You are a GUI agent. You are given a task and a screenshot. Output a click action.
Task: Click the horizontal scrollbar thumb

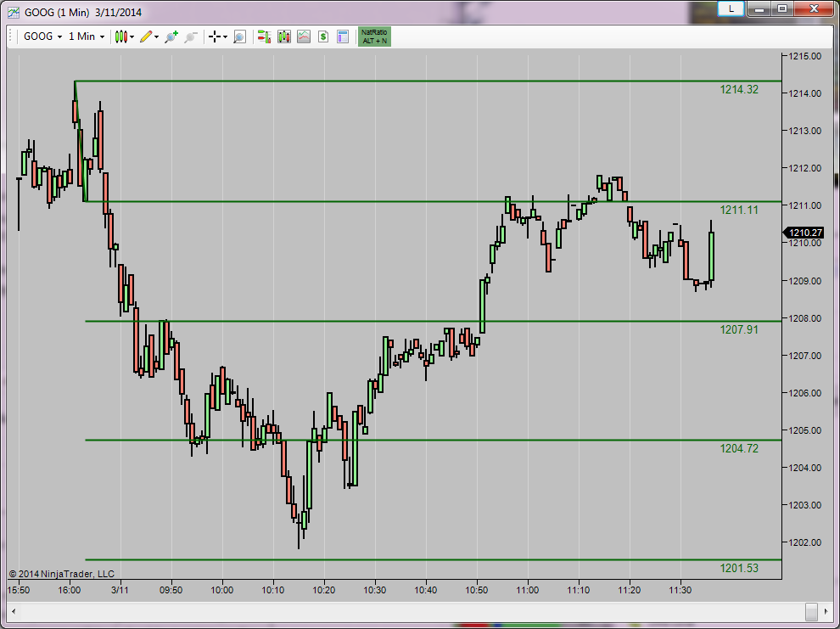[x=812, y=611]
